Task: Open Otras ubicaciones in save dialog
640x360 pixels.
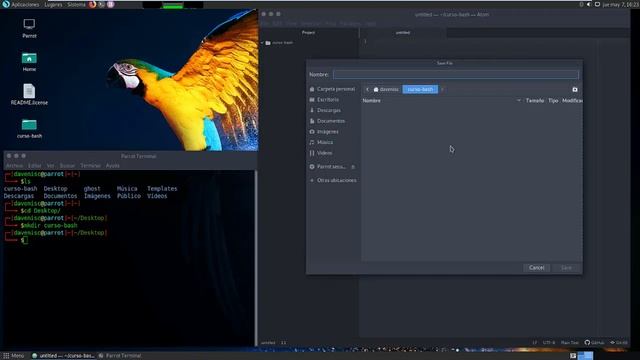Action: click(332, 180)
